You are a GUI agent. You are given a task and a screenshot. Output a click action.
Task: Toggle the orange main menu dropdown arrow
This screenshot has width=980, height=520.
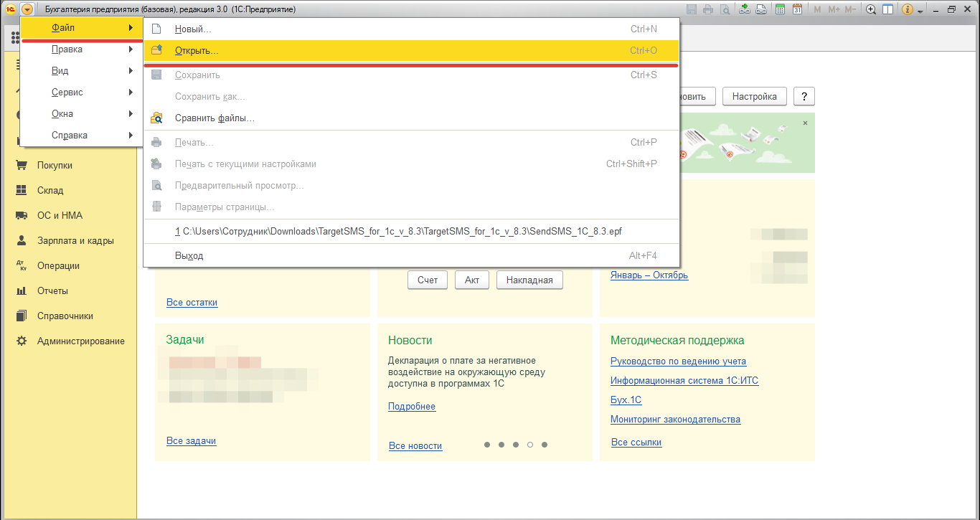click(27, 9)
